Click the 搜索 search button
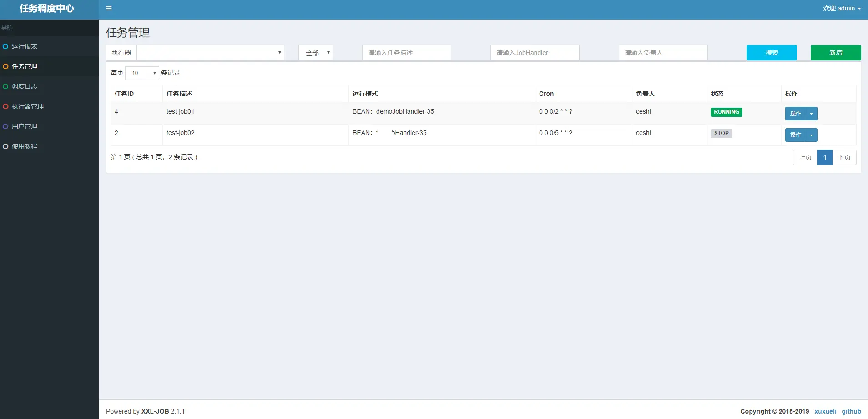 (772, 53)
